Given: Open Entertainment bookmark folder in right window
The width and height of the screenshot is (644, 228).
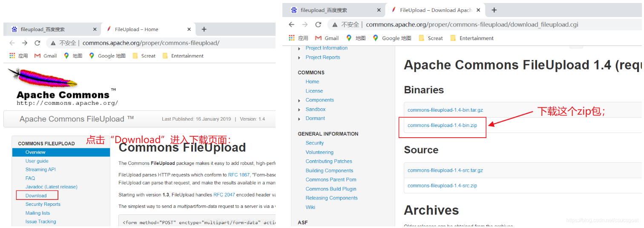Looking at the screenshot, I should pyautogui.click(x=471, y=38).
